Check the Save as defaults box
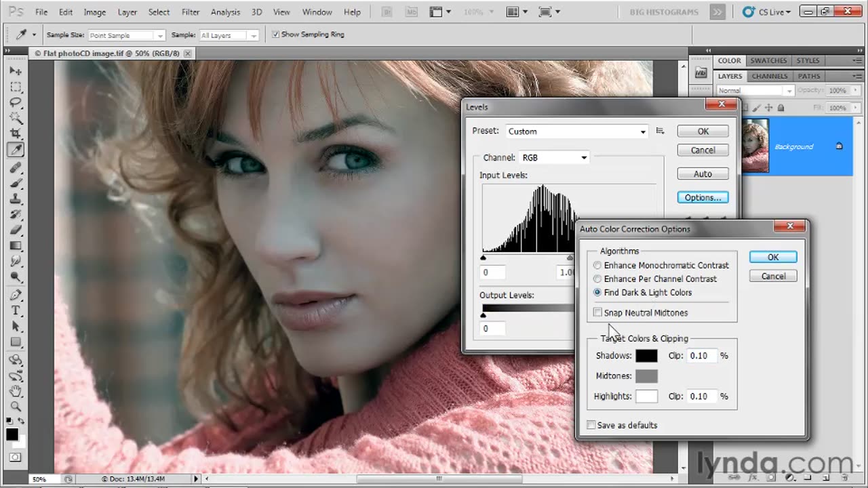The height and width of the screenshot is (488, 868). click(x=591, y=425)
